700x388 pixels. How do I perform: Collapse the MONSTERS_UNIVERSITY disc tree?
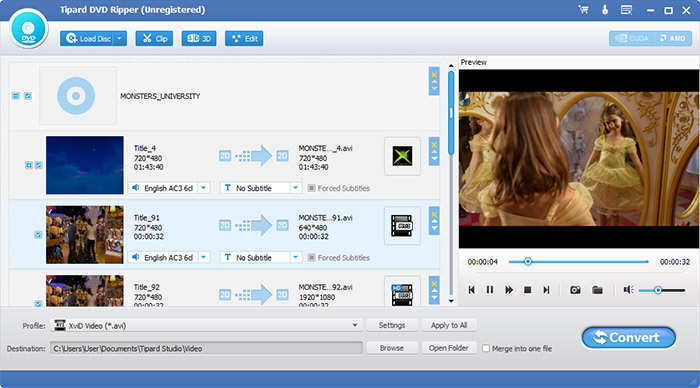click(x=16, y=96)
